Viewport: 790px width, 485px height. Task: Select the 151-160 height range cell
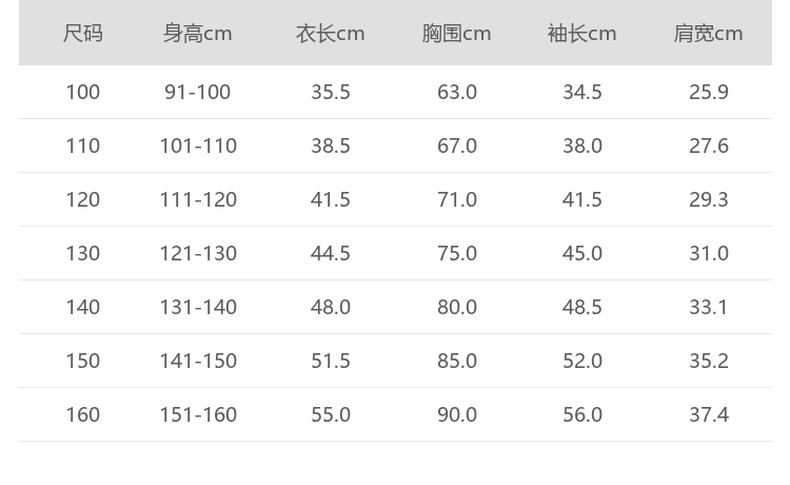(198, 415)
